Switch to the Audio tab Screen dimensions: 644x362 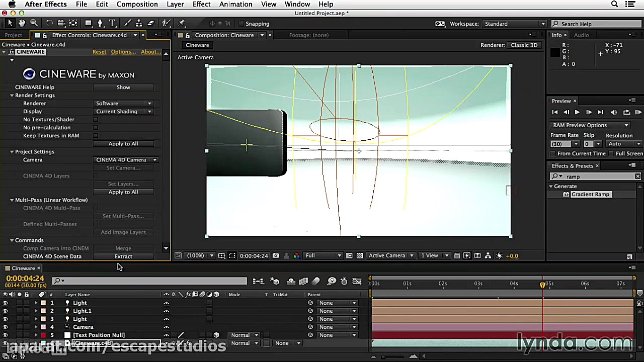pyautogui.click(x=582, y=35)
